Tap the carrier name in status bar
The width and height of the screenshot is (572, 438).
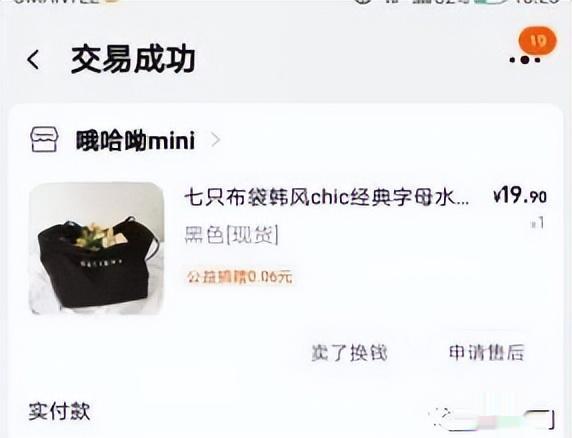[57, 1]
